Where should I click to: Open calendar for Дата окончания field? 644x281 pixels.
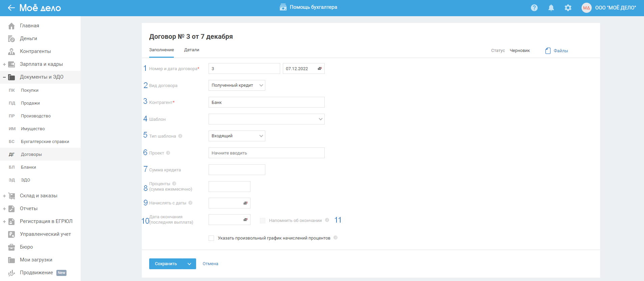coord(245,220)
